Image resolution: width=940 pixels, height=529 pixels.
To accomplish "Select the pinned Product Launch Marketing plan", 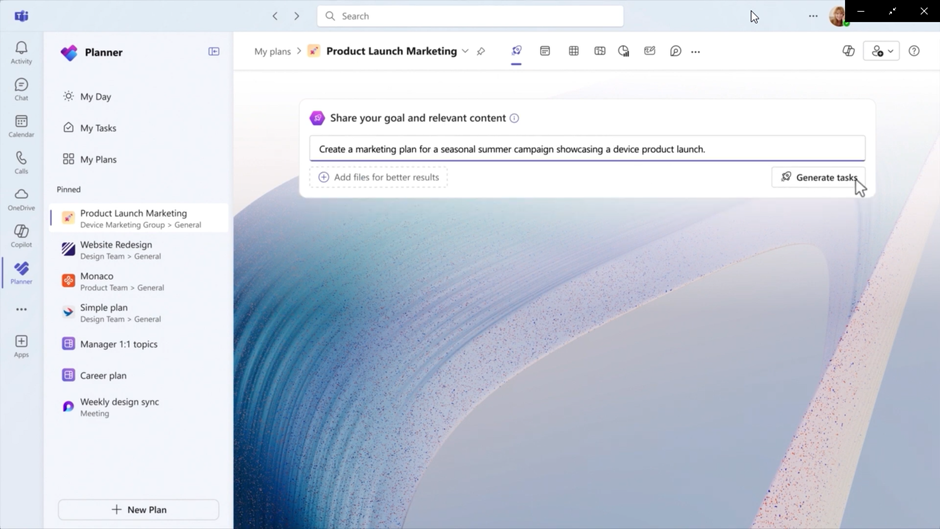I will pyautogui.click(x=139, y=218).
